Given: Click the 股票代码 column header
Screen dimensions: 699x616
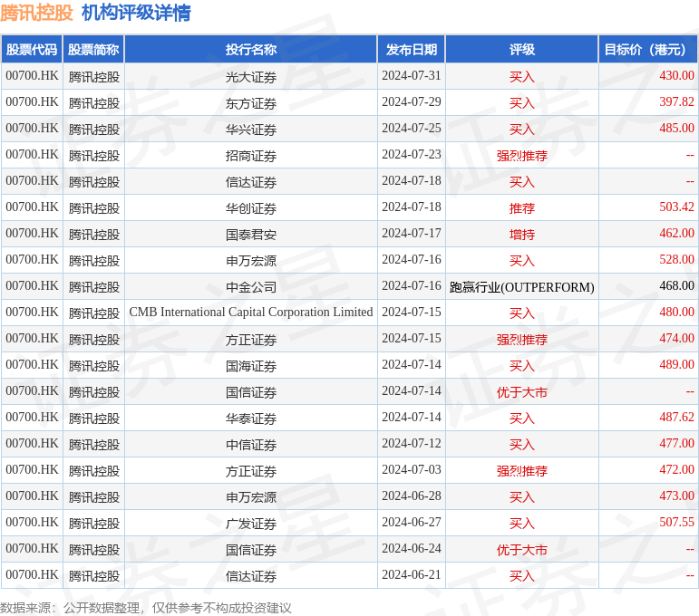Looking at the screenshot, I should coord(32,50).
